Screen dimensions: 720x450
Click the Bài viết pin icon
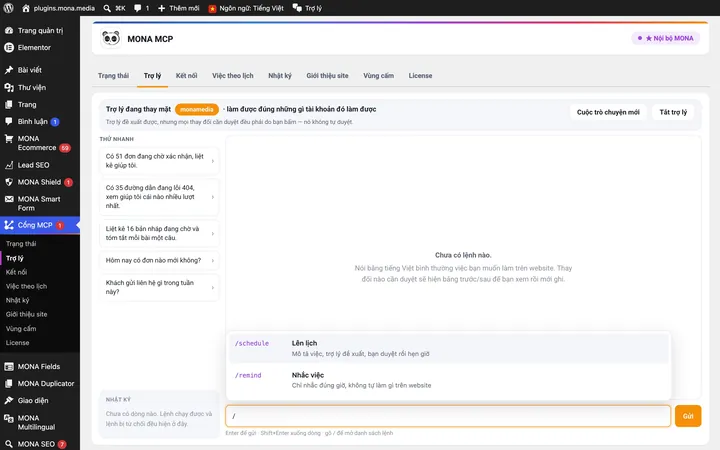(9, 70)
